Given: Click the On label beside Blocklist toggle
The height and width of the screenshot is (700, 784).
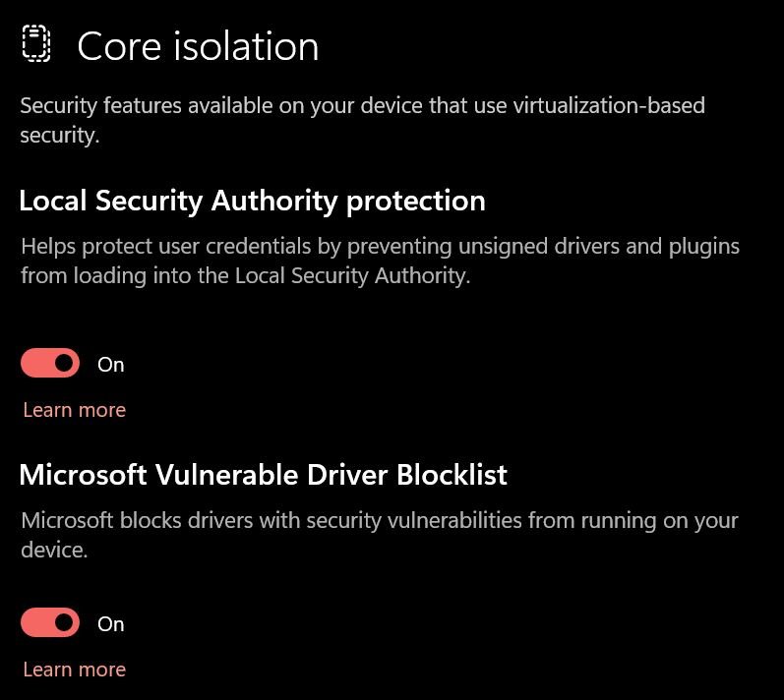Looking at the screenshot, I should tap(111, 624).
